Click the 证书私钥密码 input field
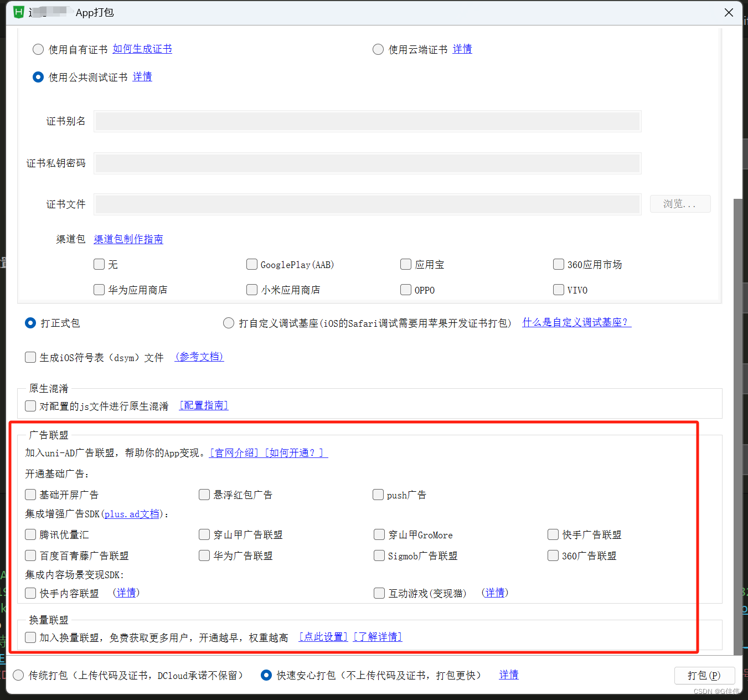Viewport: 748px width, 700px height. coord(368,163)
